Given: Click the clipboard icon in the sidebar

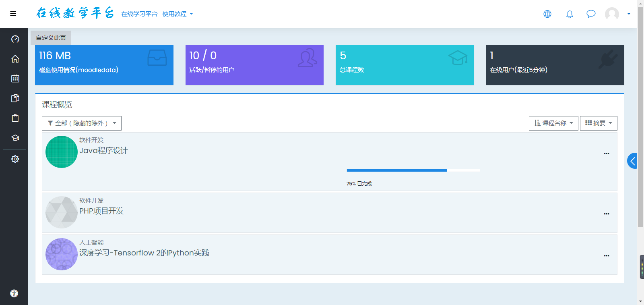Looking at the screenshot, I should coord(15,118).
